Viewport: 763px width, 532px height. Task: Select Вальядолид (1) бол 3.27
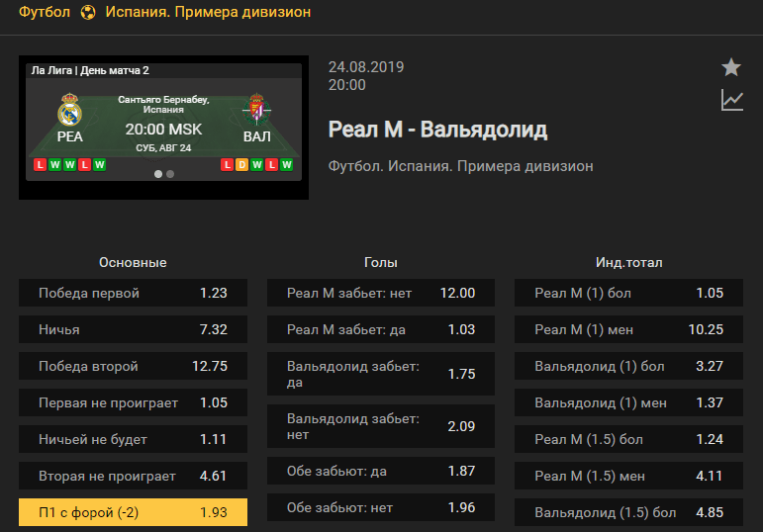click(628, 366)
